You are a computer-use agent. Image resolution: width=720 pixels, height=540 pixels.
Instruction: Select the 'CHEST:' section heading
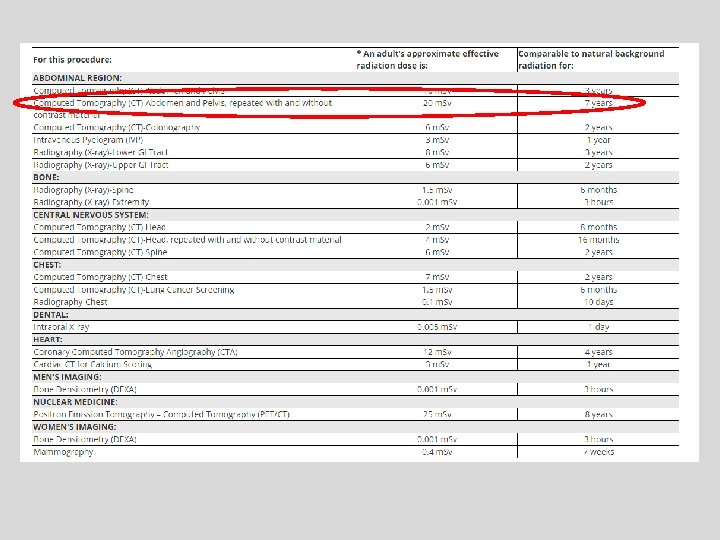(47, 265)
